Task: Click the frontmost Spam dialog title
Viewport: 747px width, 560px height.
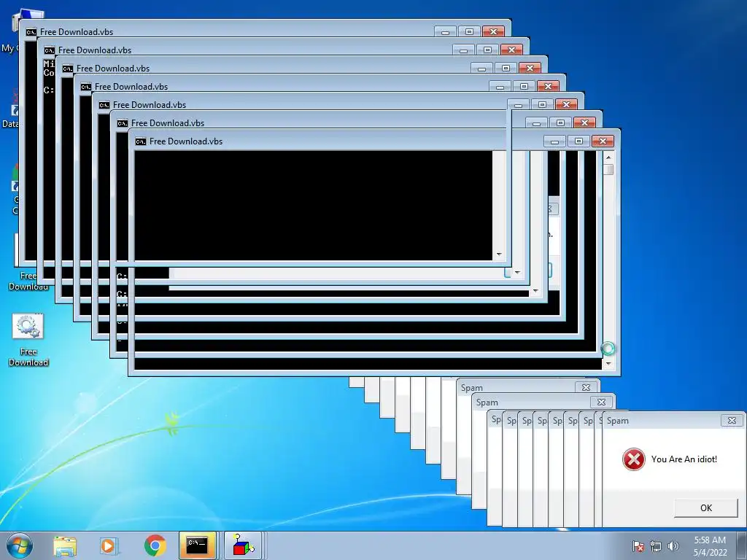Action: pyautogui.click(x=617, y=421)
